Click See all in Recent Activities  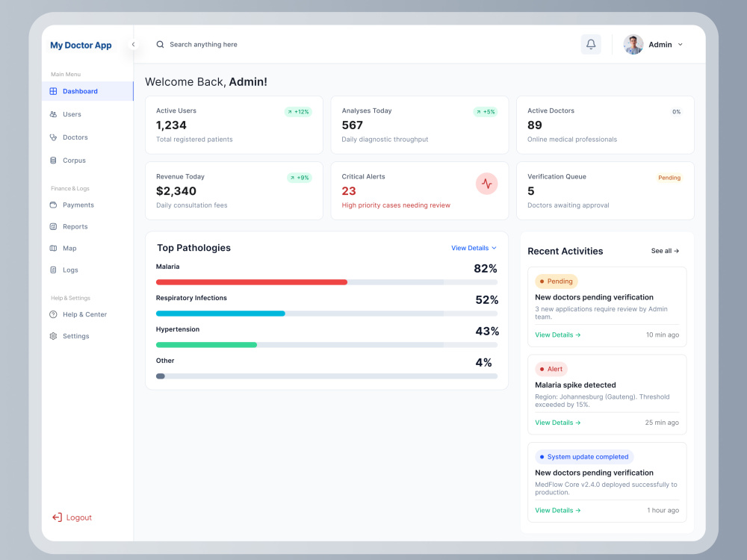coord(665,251)
